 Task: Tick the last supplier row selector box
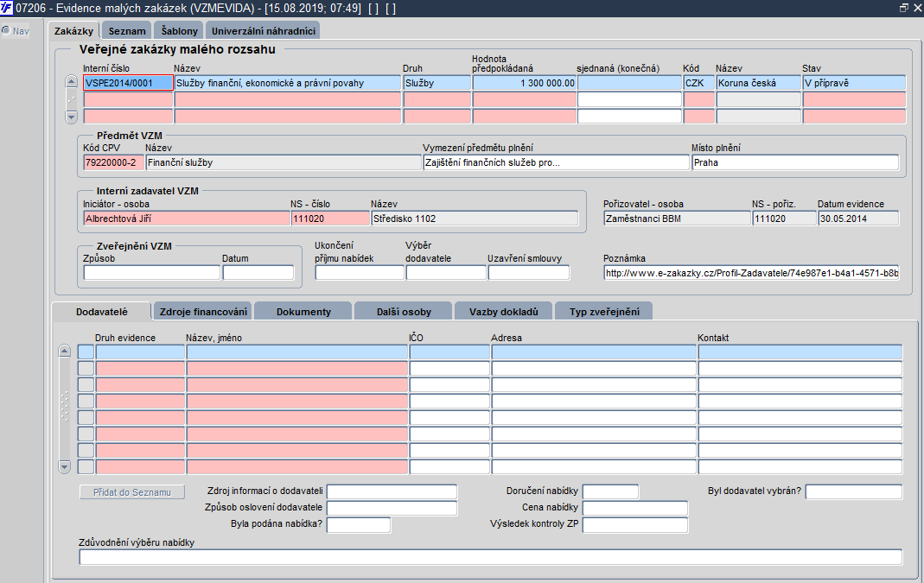[86, 467]
